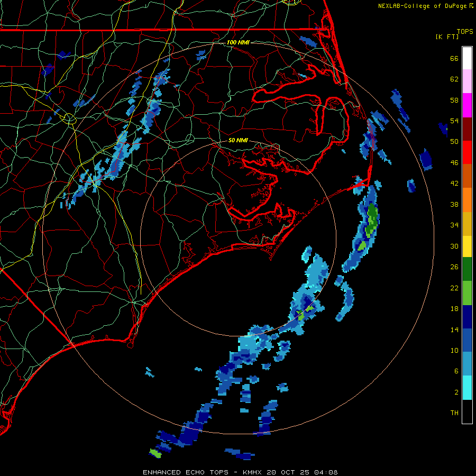The width and height of the screenshot is (476, 476).
Task: Click the legend label 'TH'
Action: tap(454, 413)
